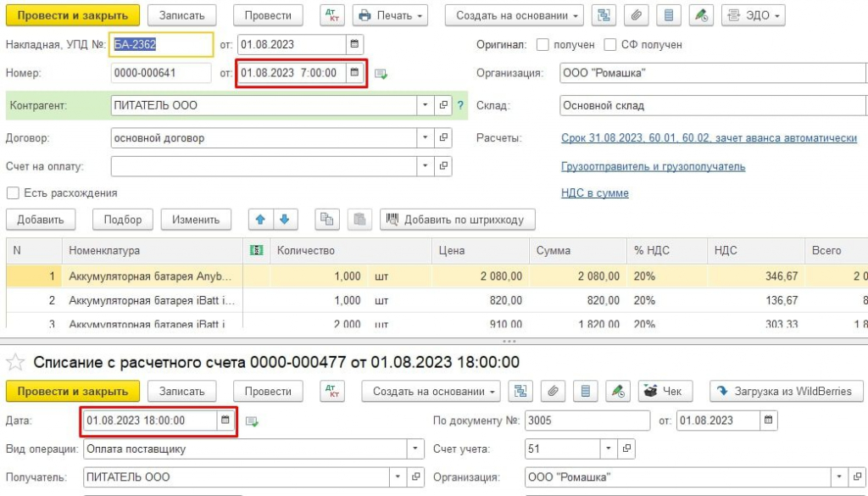This screenshot has height=496, width=868.
Task: Click the По документу № field 3005
Action: pyautogui.click(x=587, y=421)
